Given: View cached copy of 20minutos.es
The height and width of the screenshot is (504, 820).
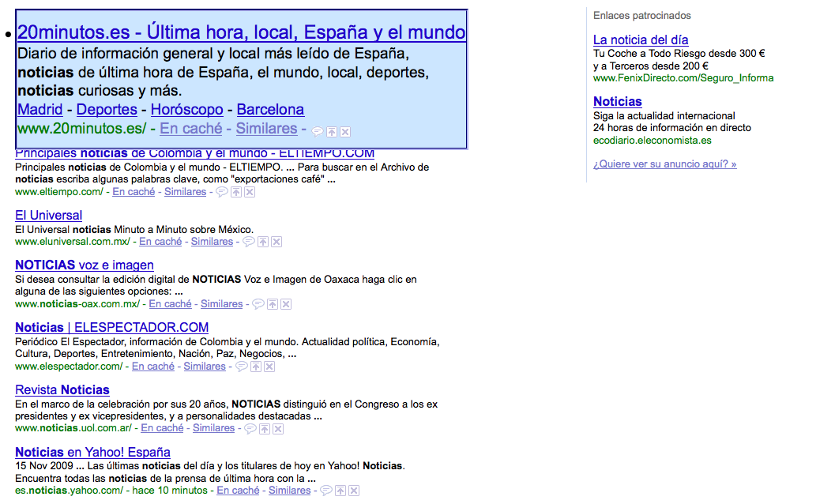Looking at the screenshot, I should [x=191, y=128].
